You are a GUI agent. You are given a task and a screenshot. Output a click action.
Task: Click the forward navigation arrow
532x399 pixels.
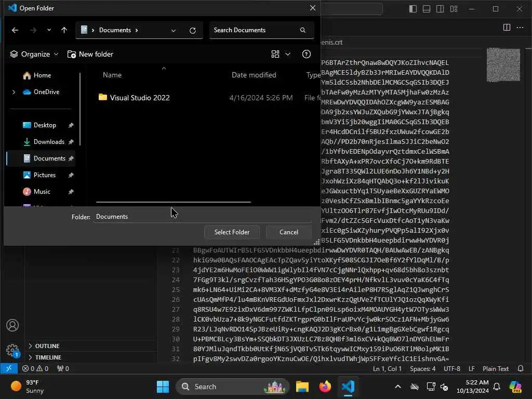tap(33, 30)
